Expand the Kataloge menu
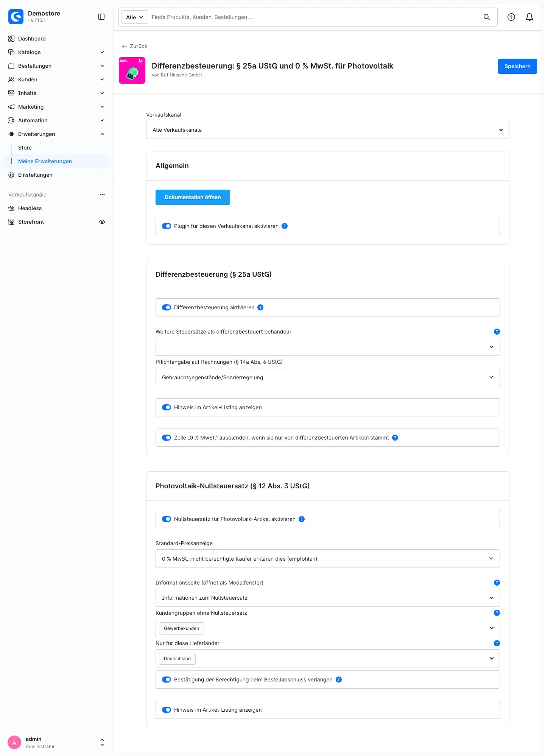 coord(56,52)
